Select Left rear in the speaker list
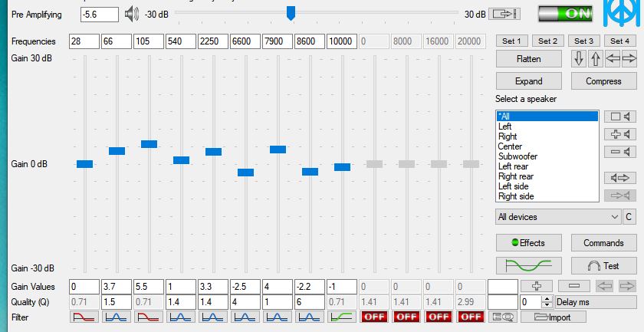The image size is (644, 332). click(514, 166)
